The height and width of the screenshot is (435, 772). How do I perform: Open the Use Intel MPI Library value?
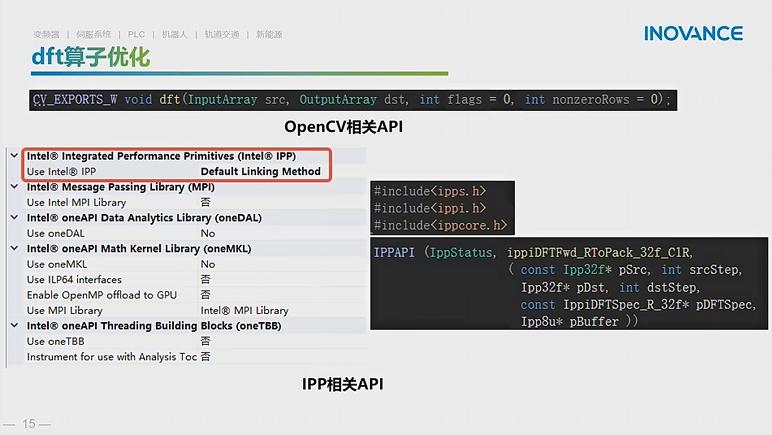point(205,202)
